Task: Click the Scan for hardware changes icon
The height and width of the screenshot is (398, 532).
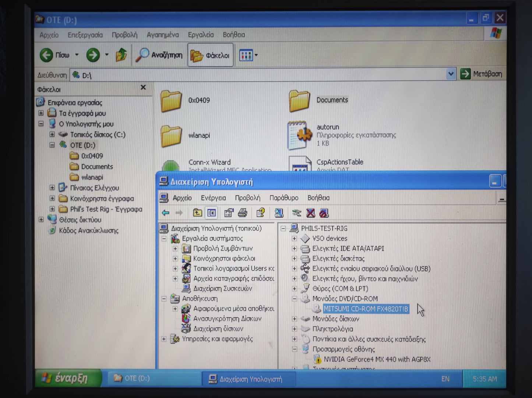Action: click(x=279, y=213)
